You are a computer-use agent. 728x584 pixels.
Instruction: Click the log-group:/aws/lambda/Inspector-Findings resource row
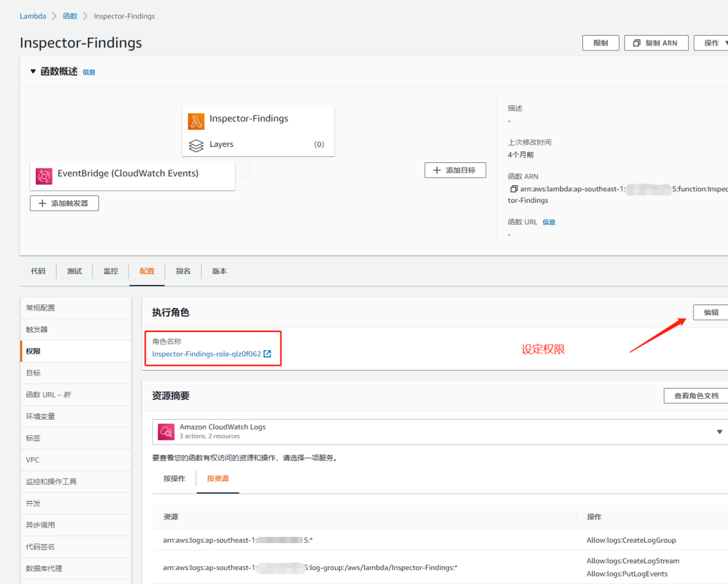(x=310, y=567)
